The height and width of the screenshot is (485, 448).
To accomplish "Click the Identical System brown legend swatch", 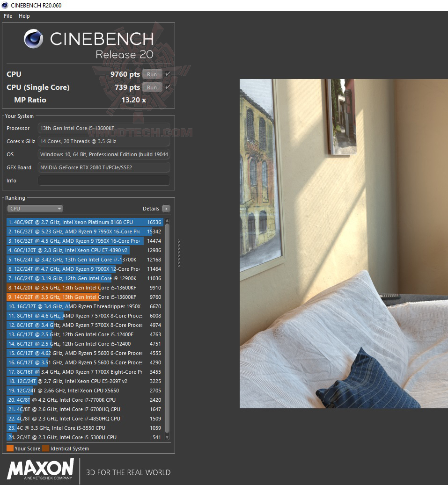I will pos(45,449).
